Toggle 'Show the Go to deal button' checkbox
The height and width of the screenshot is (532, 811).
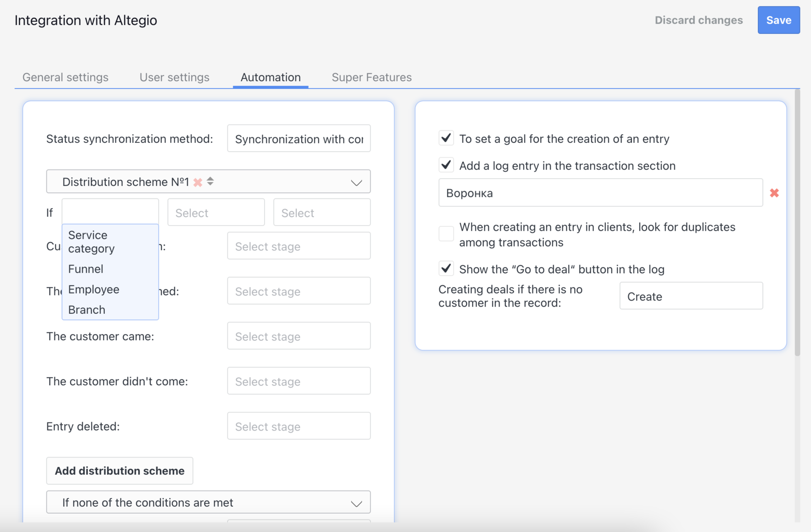tap(446, 268)
